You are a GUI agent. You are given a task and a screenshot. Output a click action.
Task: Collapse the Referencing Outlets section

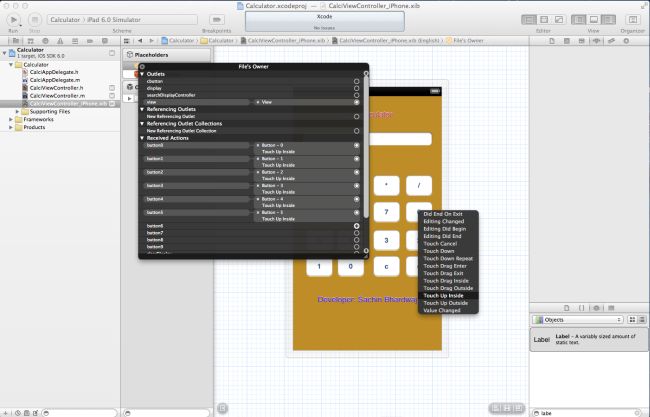coord(142,109)
